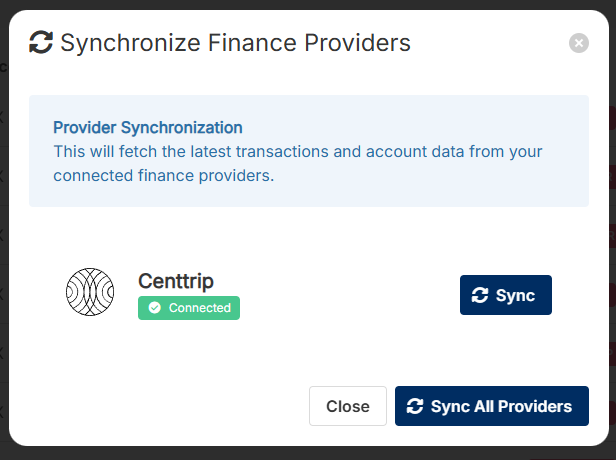Click the info text about fetching latest transactions
Image resolution: width=616 pixels, height=460 pixels.
pyautogui.click(x=297, y=152)
